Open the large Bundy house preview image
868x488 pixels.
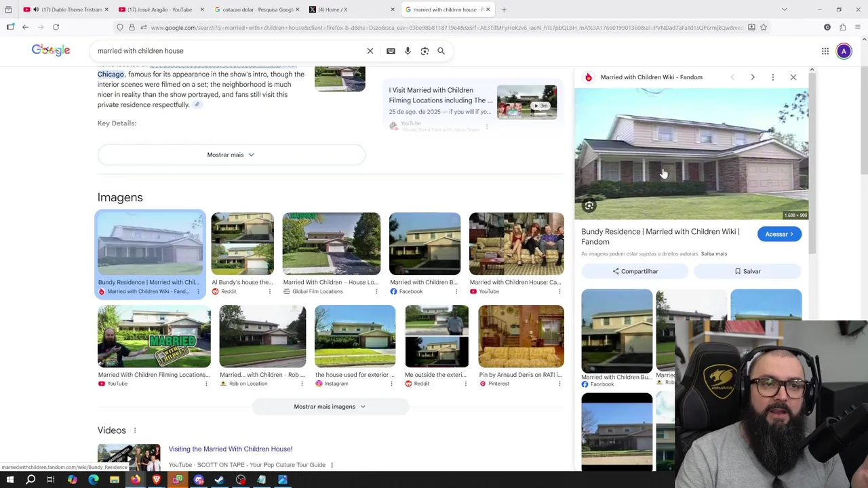(x=691, y=153)
